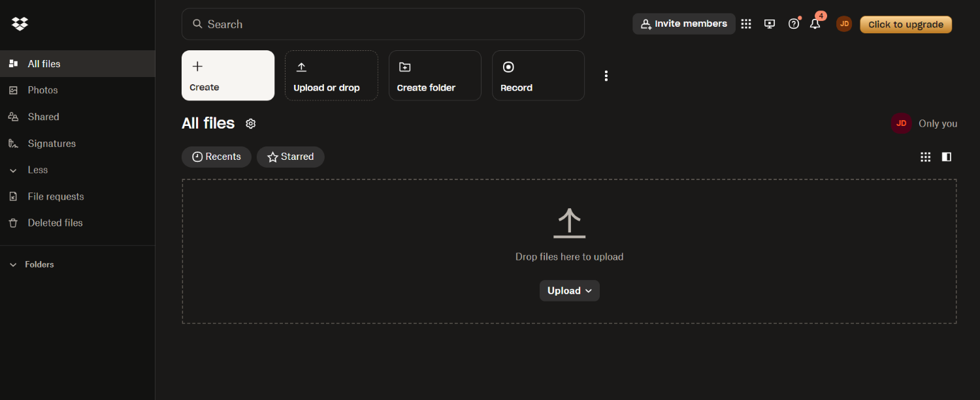Click the Invite members button
The width and height of the screenshot is (980, 400).
[683, 23]
